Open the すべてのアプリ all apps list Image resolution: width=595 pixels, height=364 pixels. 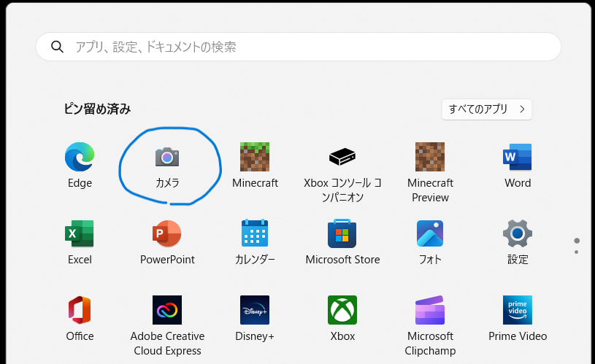click(487, 109)
